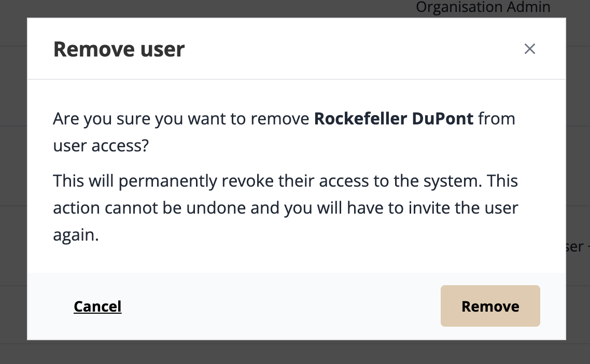The width and height of the screenshot is (590, 364).
Task: Confirm removal with the Remove button
Action: [x=490, y=306]
